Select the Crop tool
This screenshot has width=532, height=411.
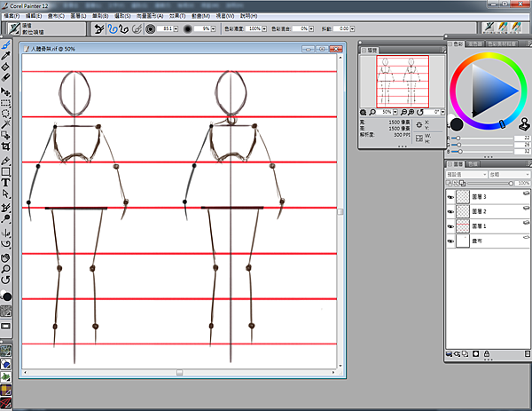6,146
